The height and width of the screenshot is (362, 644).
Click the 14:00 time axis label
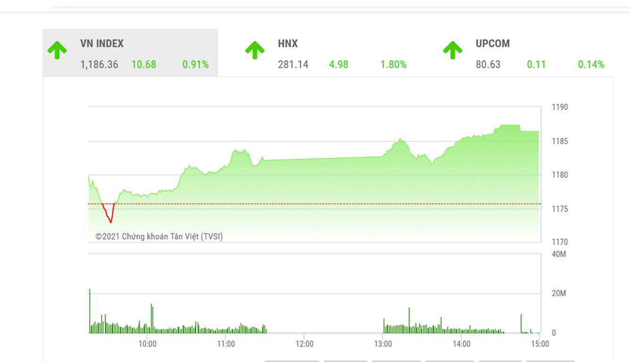click(462, 344)
